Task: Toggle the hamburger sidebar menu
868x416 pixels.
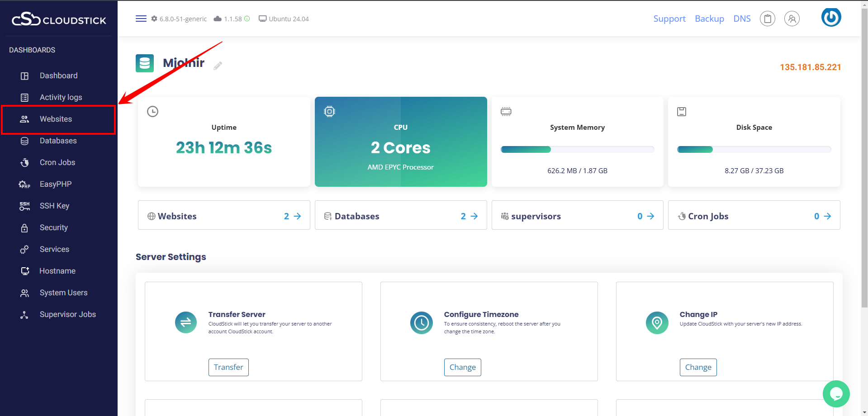Action: 141,19
